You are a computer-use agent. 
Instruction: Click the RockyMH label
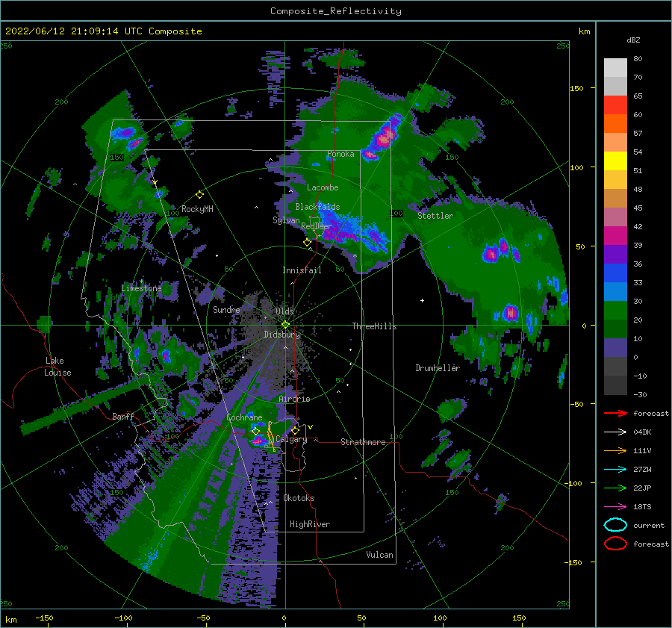click(197, 209)
